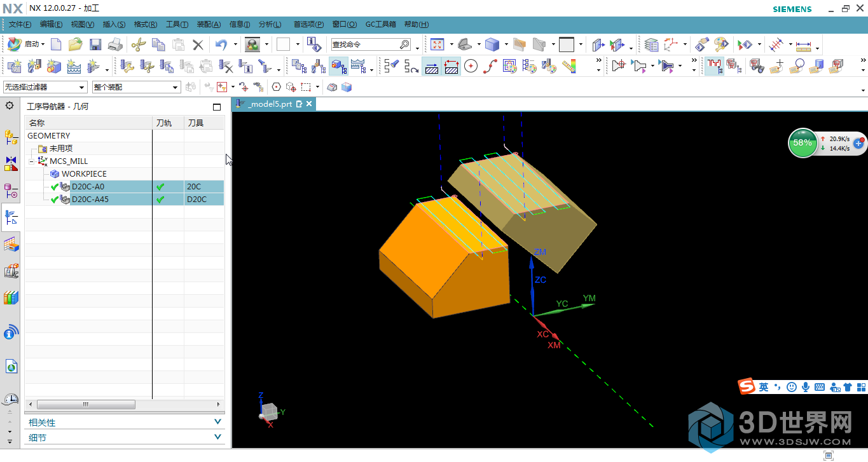The height and width of the screenshot is (462, 868).
Task: Toggle the green checkmark for D20C-A45 tool path
Action: 160,200
